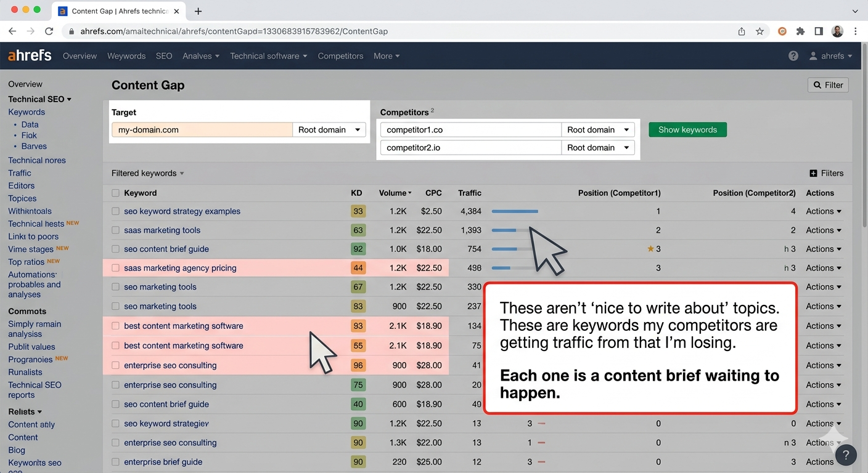The image size is (868, 473).
Task: Click the Ahrefs logo
Action: coord(30,55)
